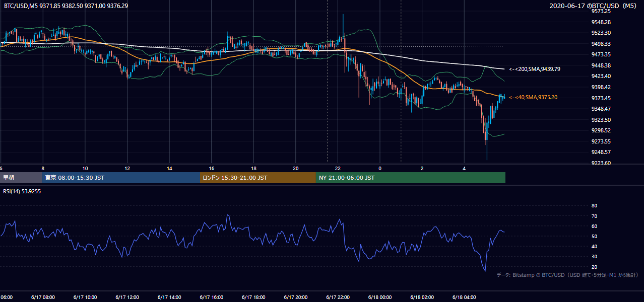This screenshot has height=302, width=644.
Task: Click price axis value 9398.42
Action: point(601,87)
